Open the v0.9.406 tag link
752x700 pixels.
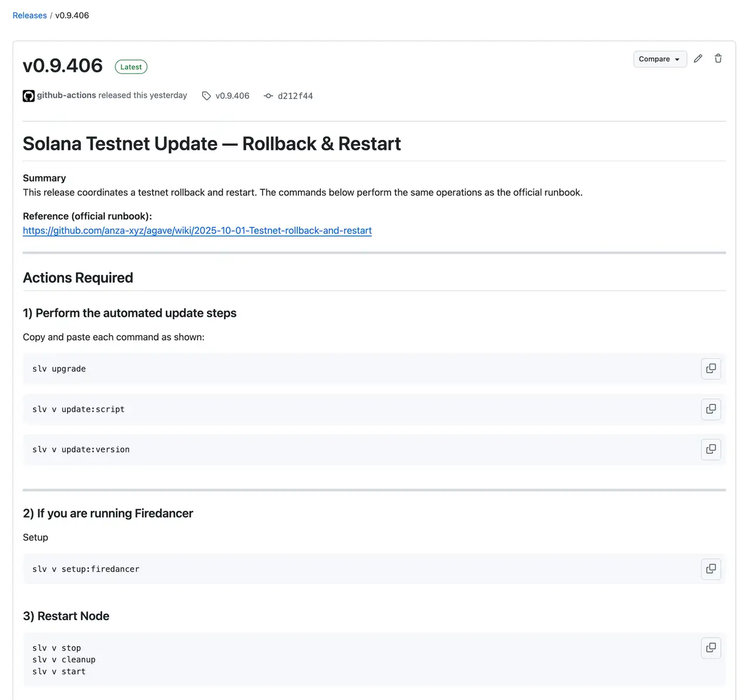[233, 95]
